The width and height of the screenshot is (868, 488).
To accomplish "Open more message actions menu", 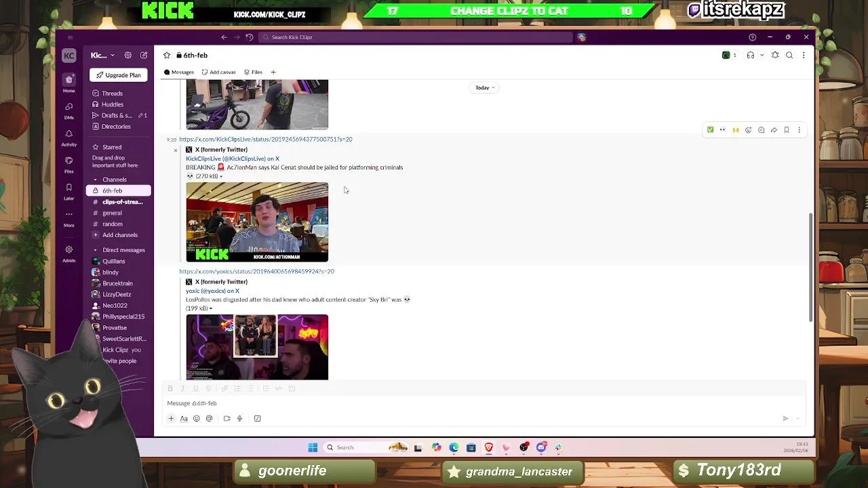I will click(x=799, y=130).
